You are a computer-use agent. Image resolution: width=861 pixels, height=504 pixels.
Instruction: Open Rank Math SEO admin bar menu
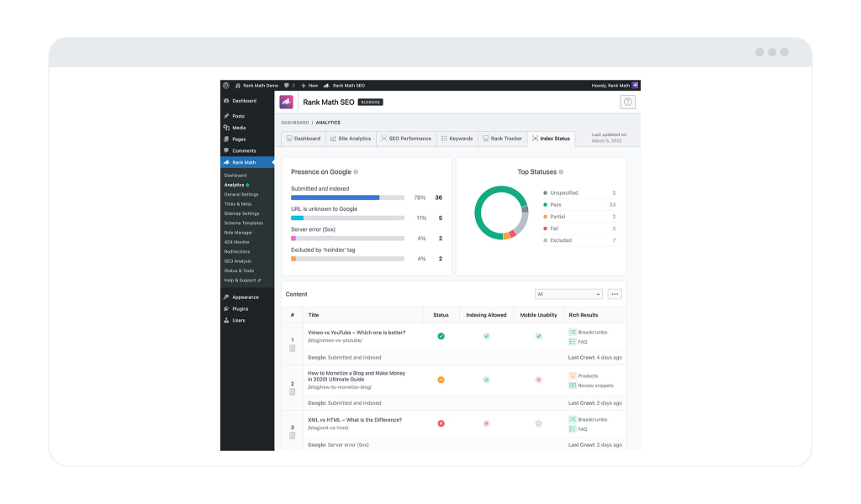click(344, 86)
